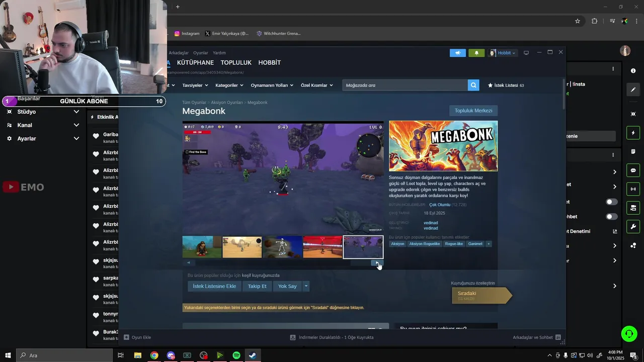
Task: Click the Takip Et button
Action: (257, 286)
